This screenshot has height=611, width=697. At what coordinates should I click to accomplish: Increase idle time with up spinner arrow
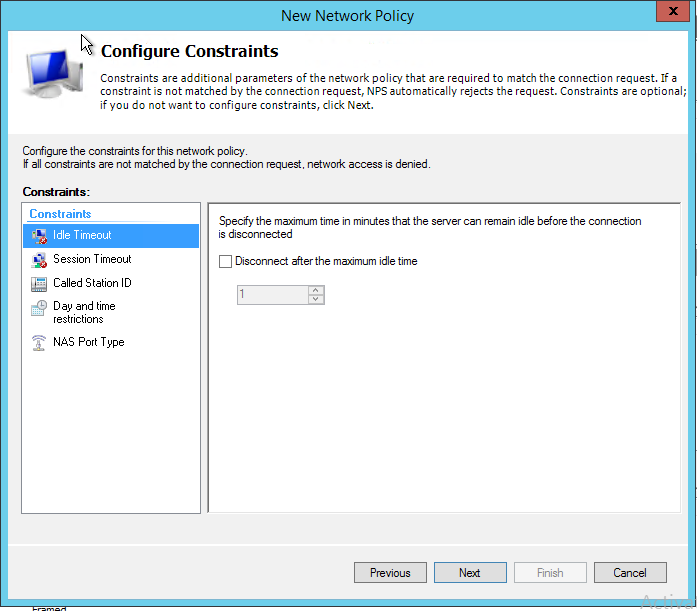[316, 290]
